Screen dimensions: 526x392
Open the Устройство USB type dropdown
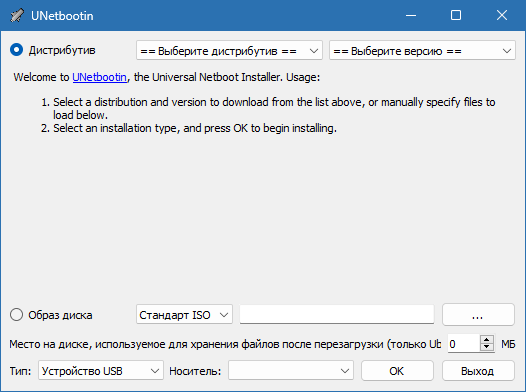tap(101, 371)
